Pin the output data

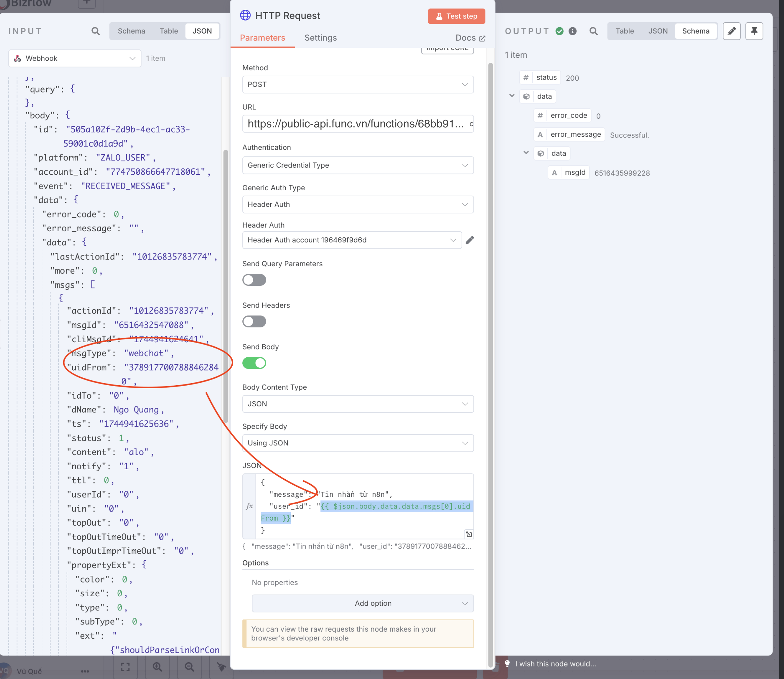(754, 31)
